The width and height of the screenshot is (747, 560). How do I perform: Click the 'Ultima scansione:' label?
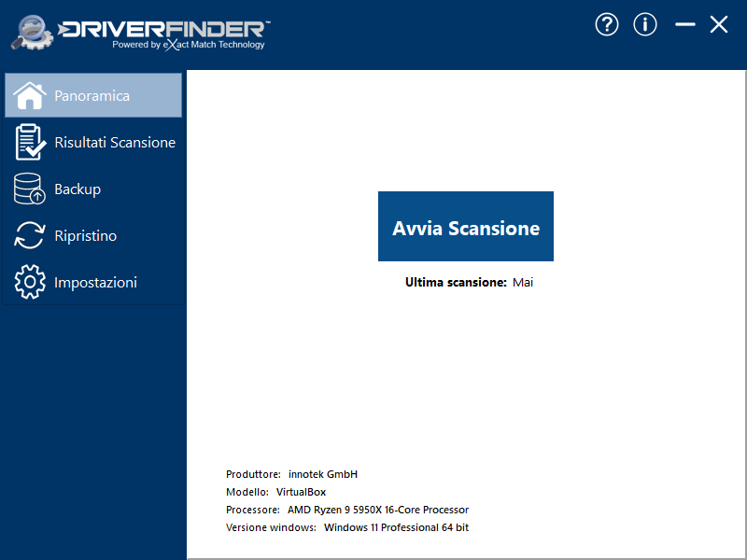tap(456, 283)
